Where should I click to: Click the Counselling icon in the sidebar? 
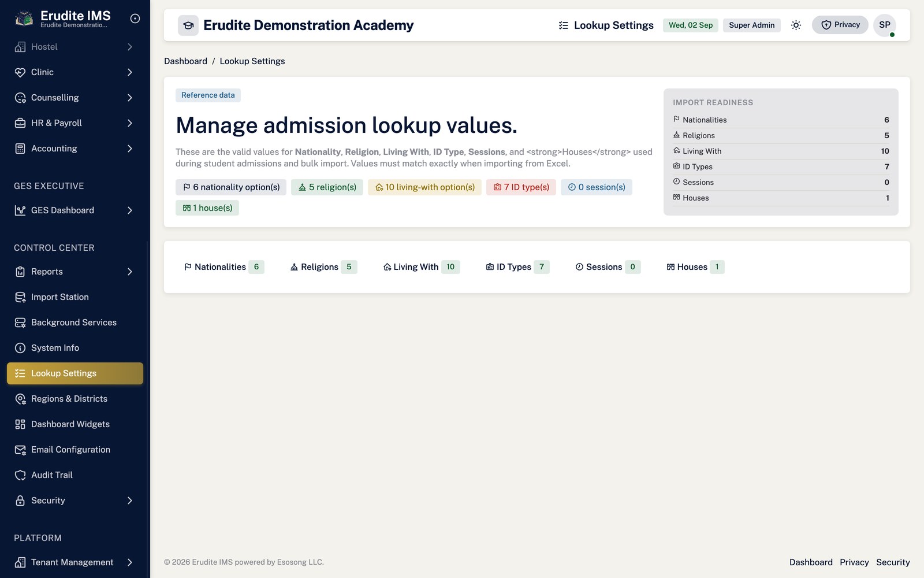point(20,98)
